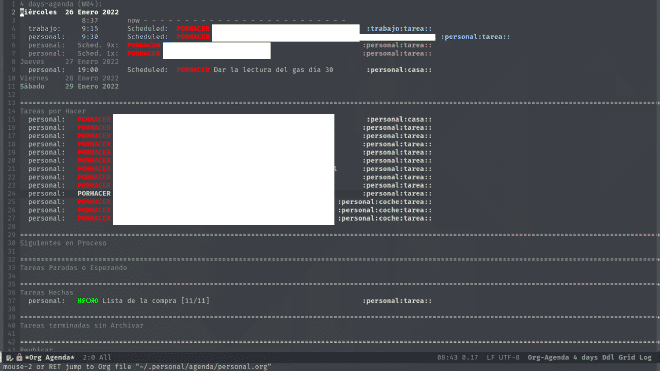Viewport: 660px width, 371px height.
Task: Click ':personal:coche:tarea::' tag on line 27
Action: [x=385, y=219]
